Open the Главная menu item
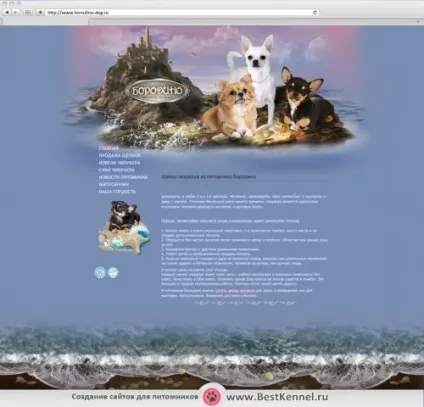Screen dimensions: 424x407 (x=109, y=148)
